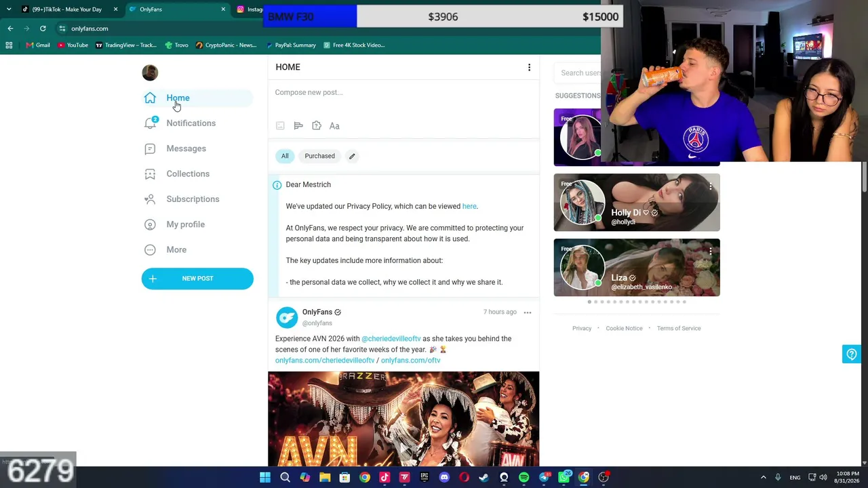Image resolution: width=868 pixels, height=488 pixels.
Task: Open Liza's suggestion card
Action: [637, 267]
